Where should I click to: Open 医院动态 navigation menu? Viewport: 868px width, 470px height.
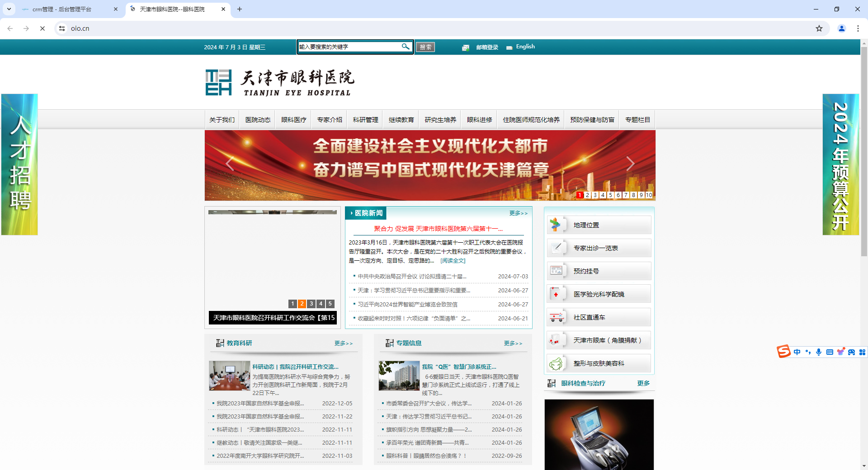tap(258, 120)
